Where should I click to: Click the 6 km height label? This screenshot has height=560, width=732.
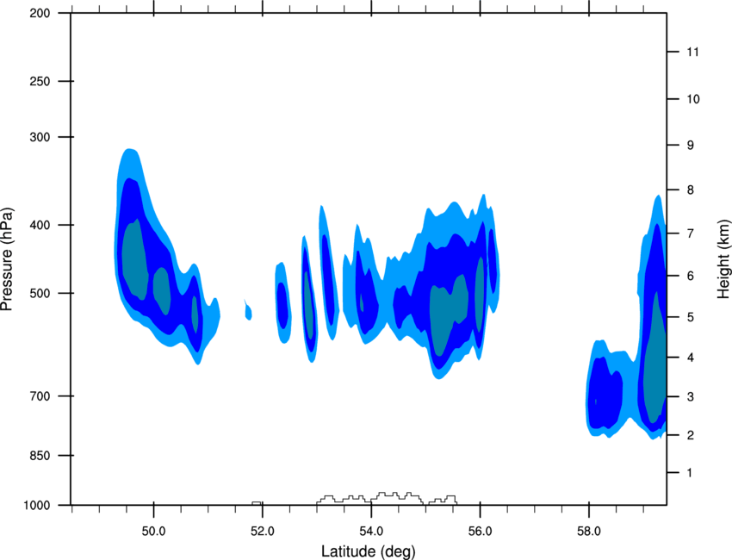(x=691, y=276)
